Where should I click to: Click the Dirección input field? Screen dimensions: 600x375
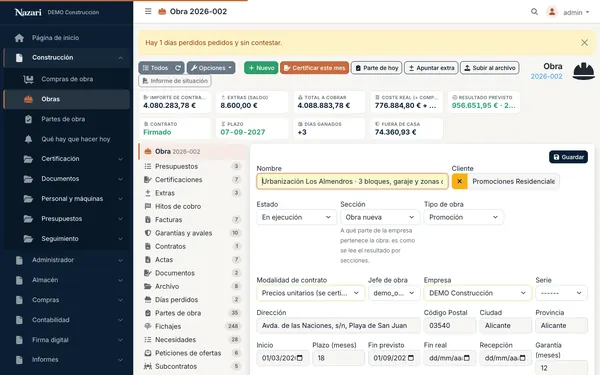tap(338, 326)
